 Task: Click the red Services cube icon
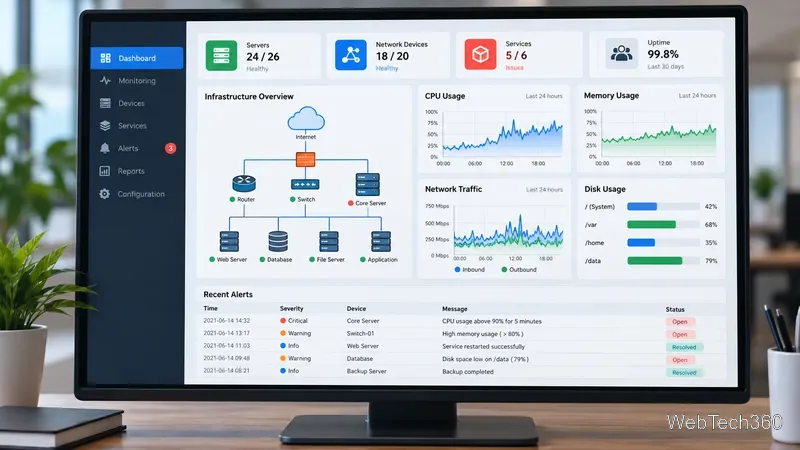[480, 54]
